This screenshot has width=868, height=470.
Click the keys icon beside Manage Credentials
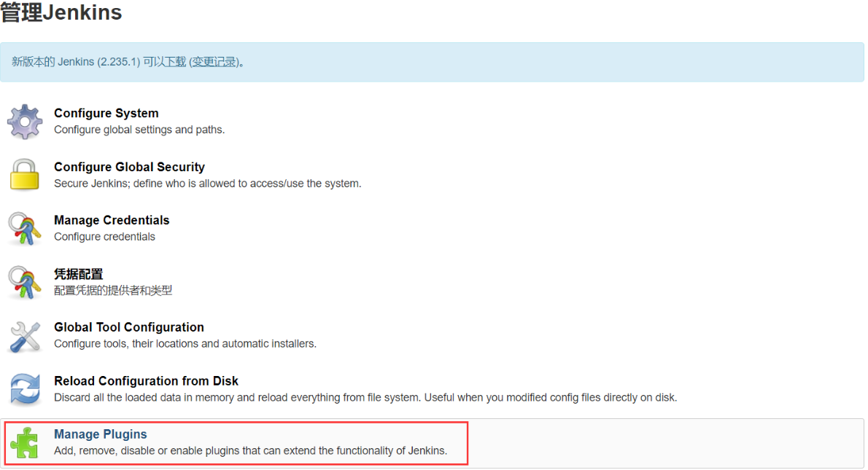tap(25, 228)
